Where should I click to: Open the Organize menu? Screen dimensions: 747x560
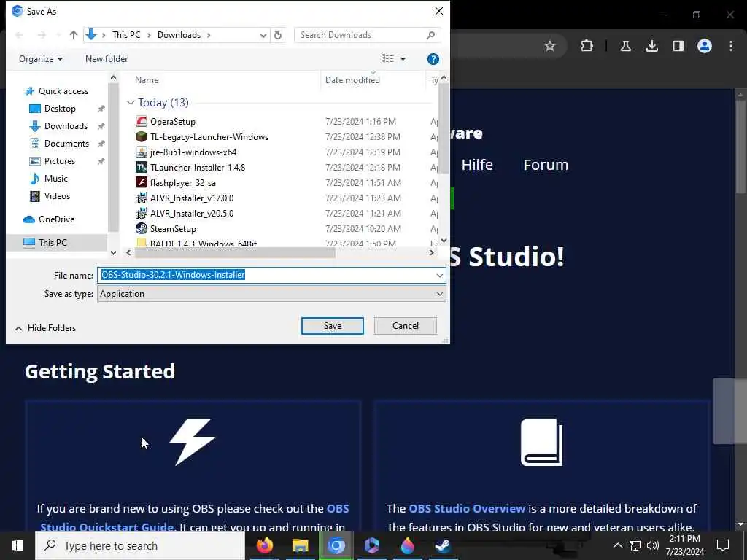pos(41,59)
